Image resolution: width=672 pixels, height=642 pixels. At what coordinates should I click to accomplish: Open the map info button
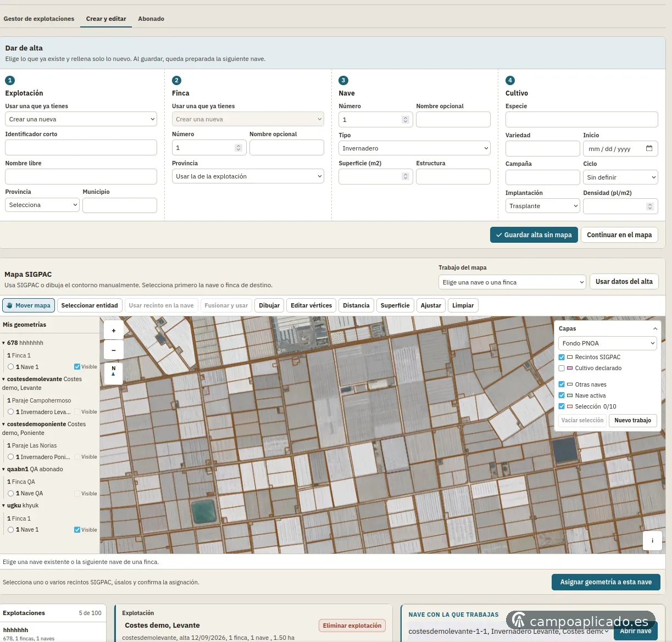[652, 541]
